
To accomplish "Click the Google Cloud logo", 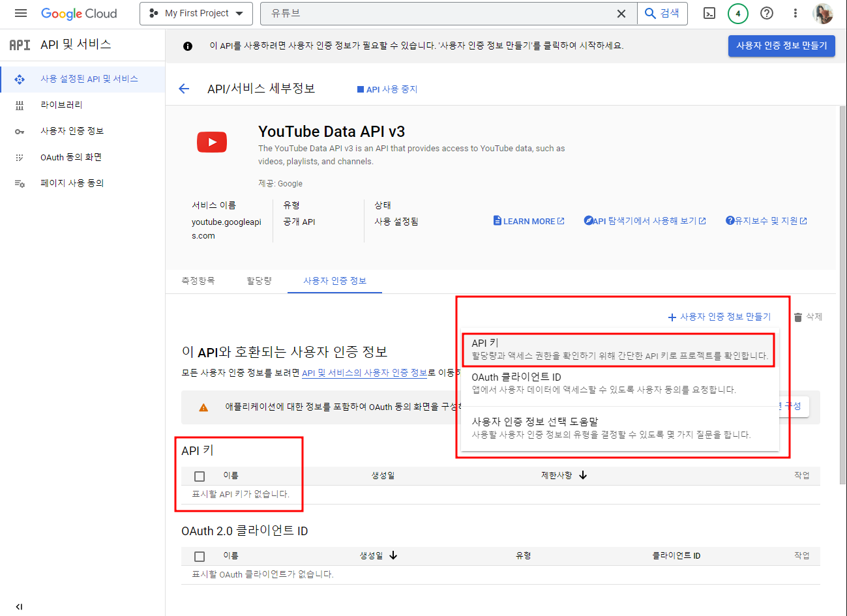I will click(79, 13).
